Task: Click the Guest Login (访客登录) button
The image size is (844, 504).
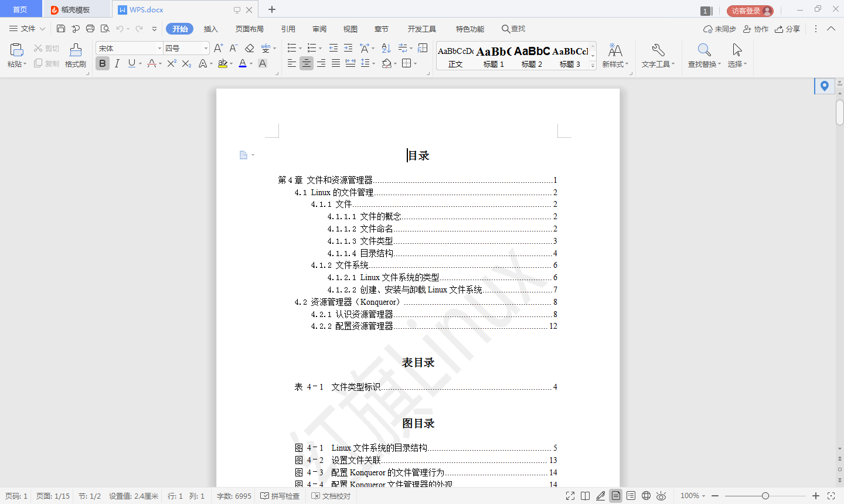Action: [x=750, y=11]
